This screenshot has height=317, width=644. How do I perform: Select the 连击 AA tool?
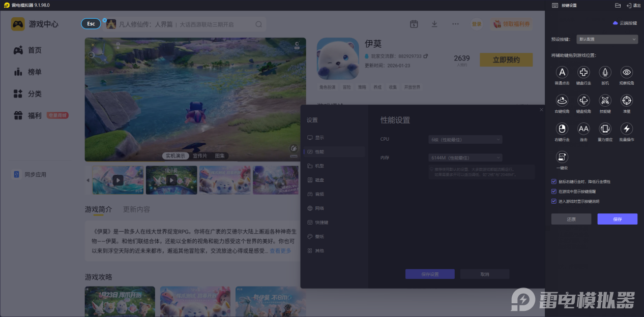pyautogui.click(x=583, y=129)
